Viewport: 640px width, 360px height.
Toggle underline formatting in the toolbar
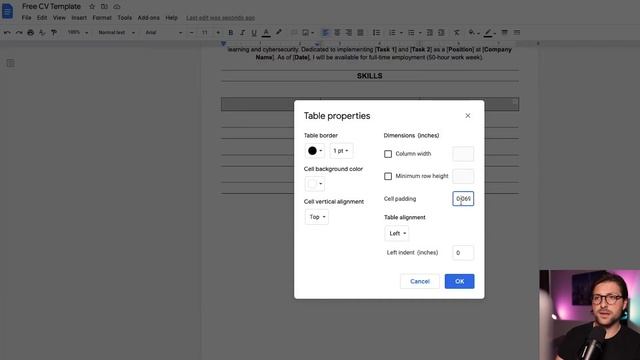click(254, 33)
